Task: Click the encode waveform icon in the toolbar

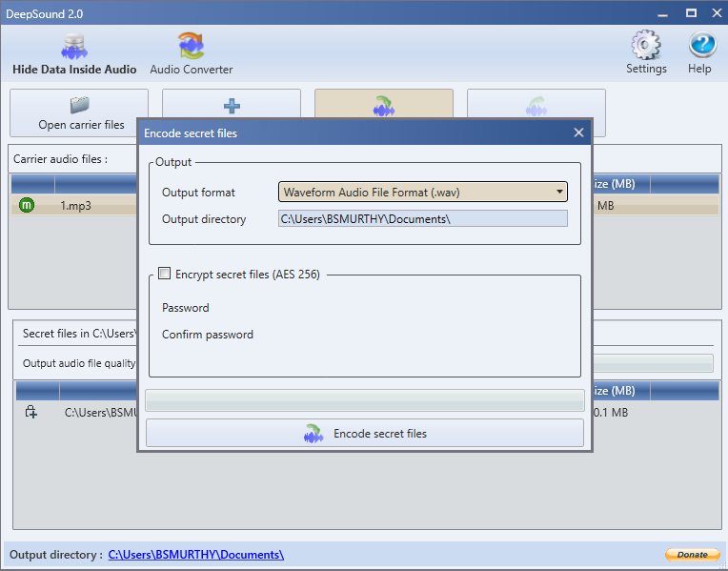Action: [x=384, y=106]
